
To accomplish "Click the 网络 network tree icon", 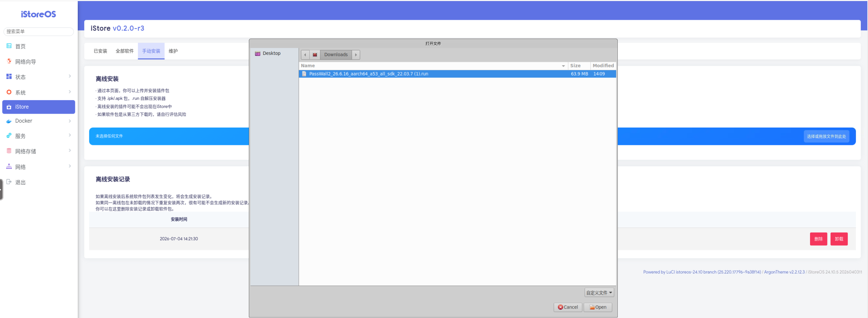I will (9, 166).
